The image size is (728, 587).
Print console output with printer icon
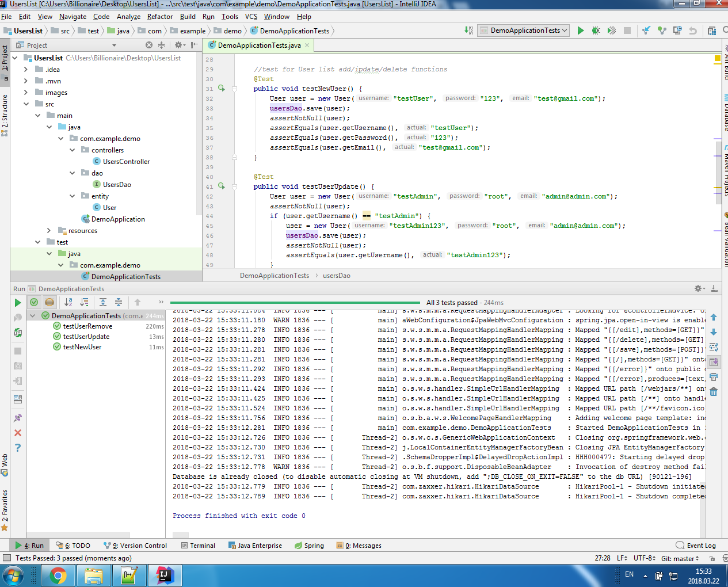pyautogui.click(x=714, y=377)
